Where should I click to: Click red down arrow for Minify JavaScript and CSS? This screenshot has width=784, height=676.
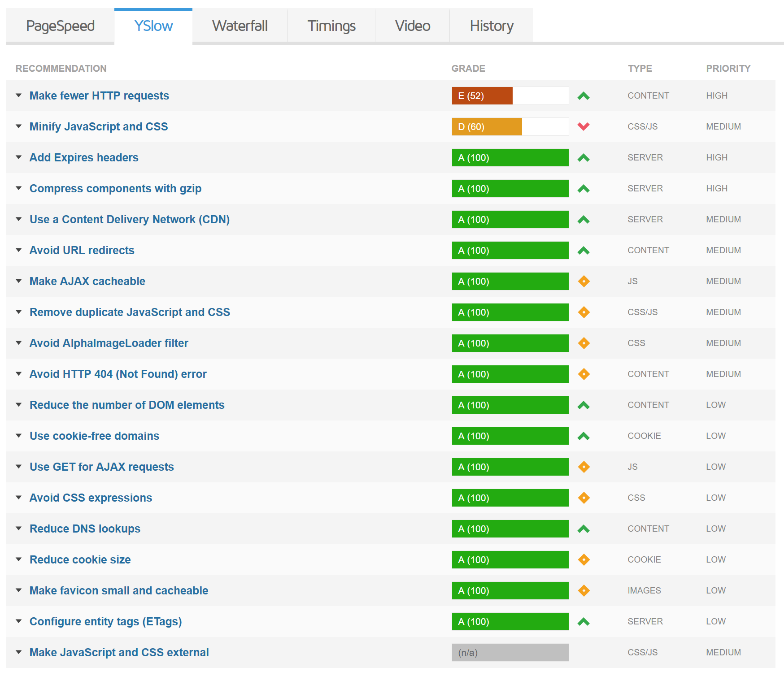point(584,126)
